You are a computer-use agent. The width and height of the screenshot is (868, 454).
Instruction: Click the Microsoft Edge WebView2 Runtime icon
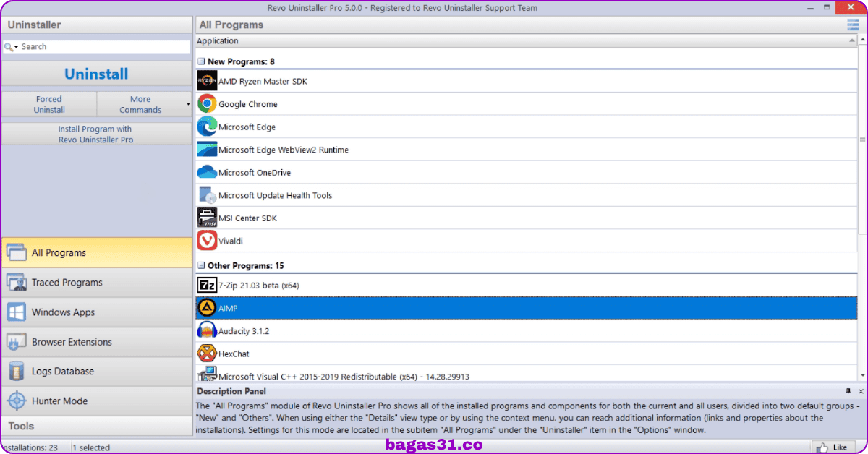(207, 150)
